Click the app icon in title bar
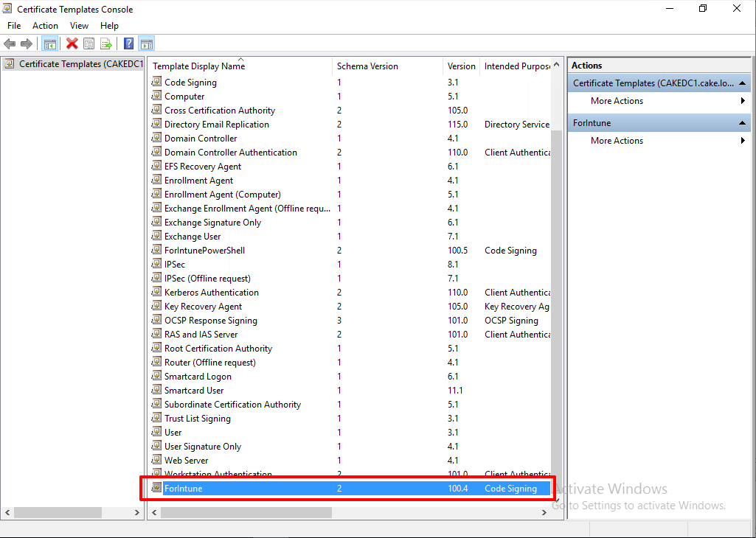This screenshot has width=756, height=538. coord(7,9)
